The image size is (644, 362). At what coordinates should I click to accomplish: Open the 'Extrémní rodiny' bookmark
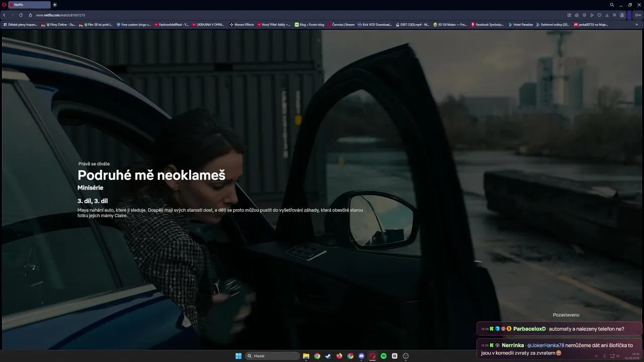[553, 25]
